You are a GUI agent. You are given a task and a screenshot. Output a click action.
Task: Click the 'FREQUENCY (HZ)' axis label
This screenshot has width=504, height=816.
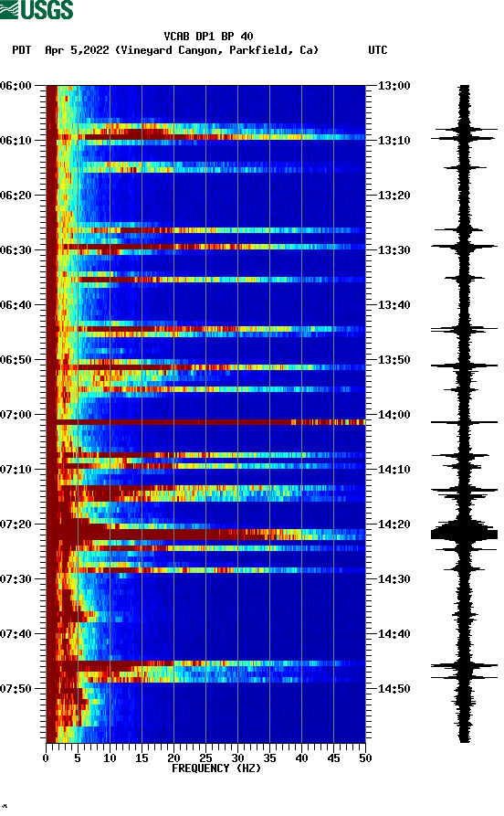[x=216, y=768]
